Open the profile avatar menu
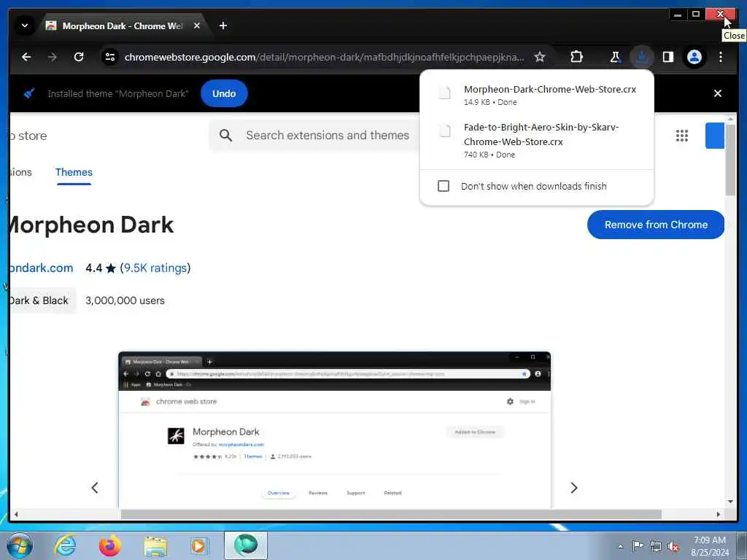 click(694, 57)
